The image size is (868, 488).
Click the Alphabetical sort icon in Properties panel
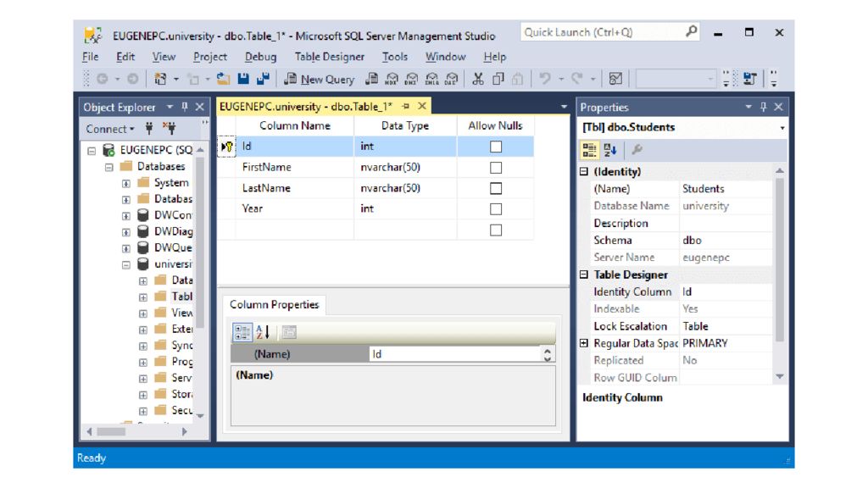[x=610, y=149]
